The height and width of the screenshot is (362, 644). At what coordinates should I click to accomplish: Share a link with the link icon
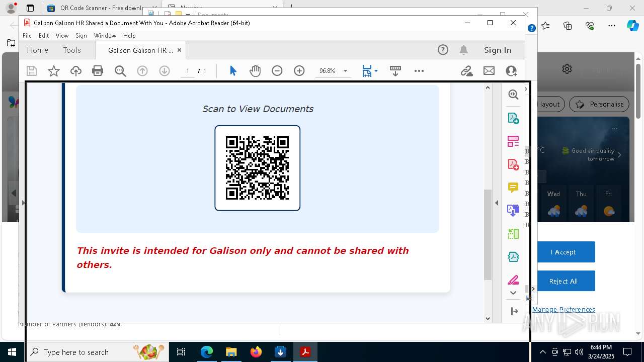click(x=466, y=71)
